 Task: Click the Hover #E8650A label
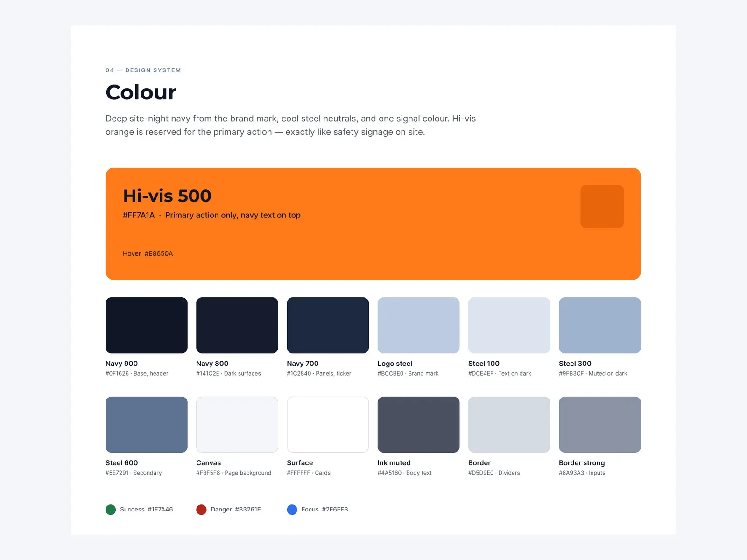click(148, 253)
